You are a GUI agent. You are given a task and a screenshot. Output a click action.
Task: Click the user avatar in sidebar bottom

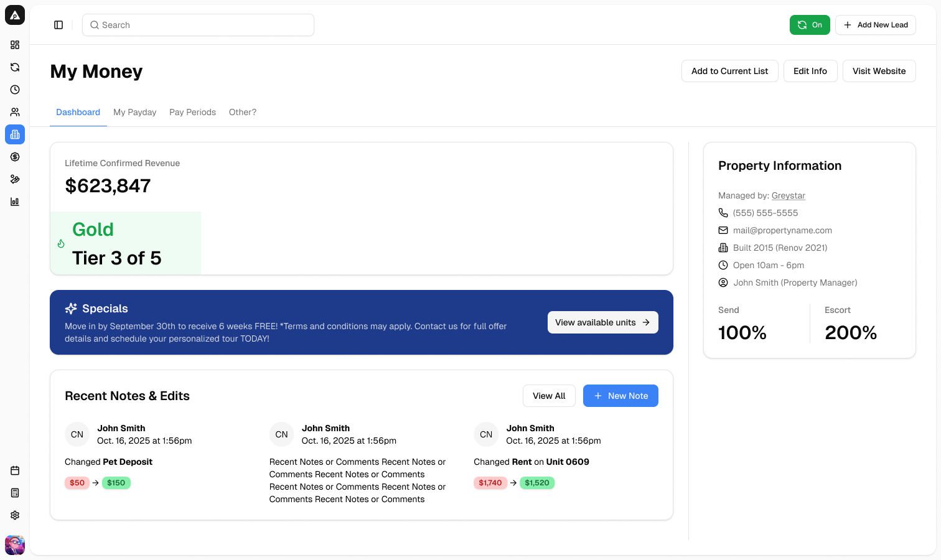tap(15, 545)
